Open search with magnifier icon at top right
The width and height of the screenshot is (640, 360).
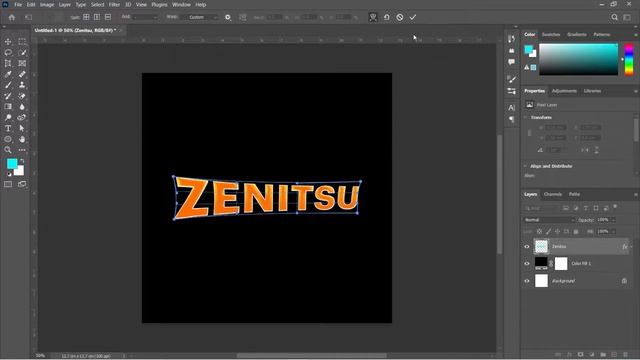coord(614,17)
